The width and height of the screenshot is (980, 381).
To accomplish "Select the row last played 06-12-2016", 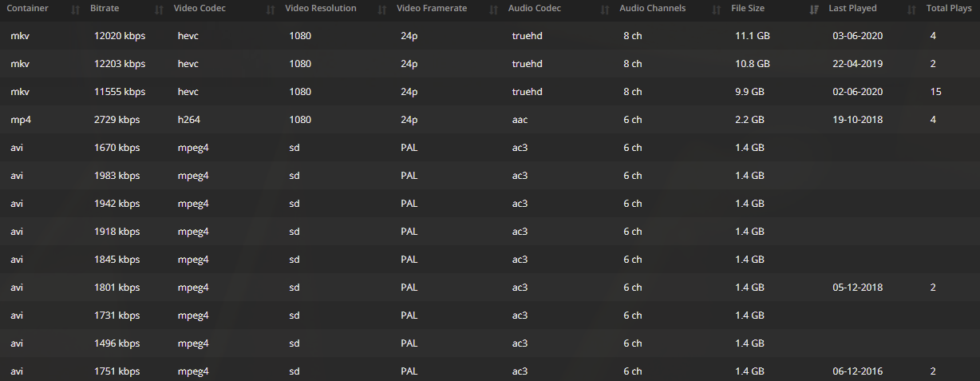I will point(490,371).
